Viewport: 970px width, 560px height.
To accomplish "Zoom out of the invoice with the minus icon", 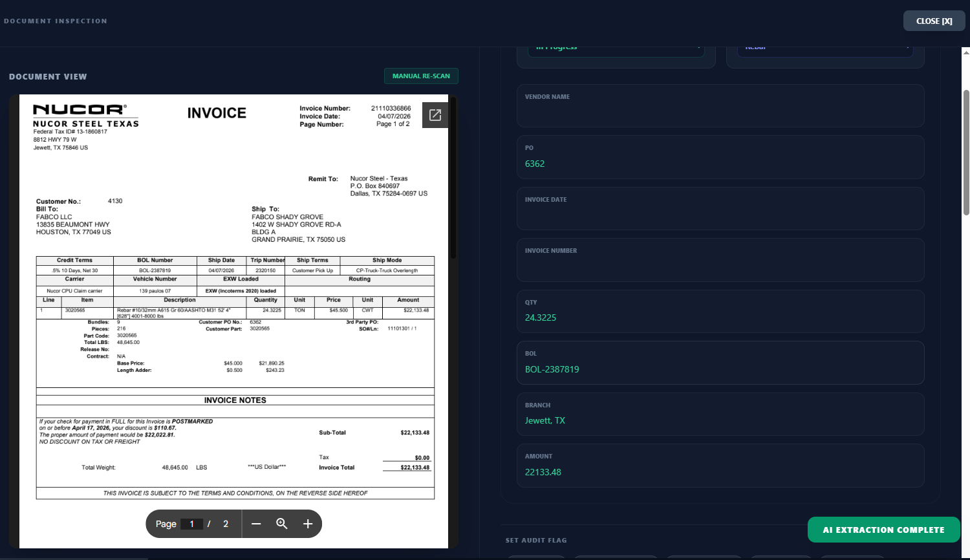I will [x=256, y=524].
